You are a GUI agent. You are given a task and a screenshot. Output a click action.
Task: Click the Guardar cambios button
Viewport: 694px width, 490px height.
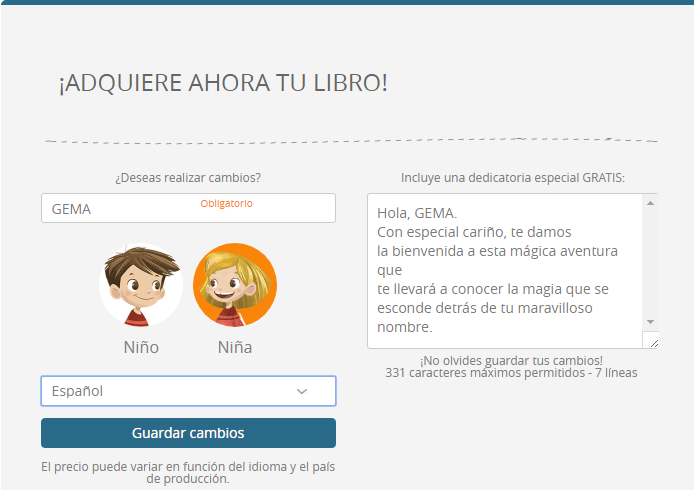pos(189,433)
